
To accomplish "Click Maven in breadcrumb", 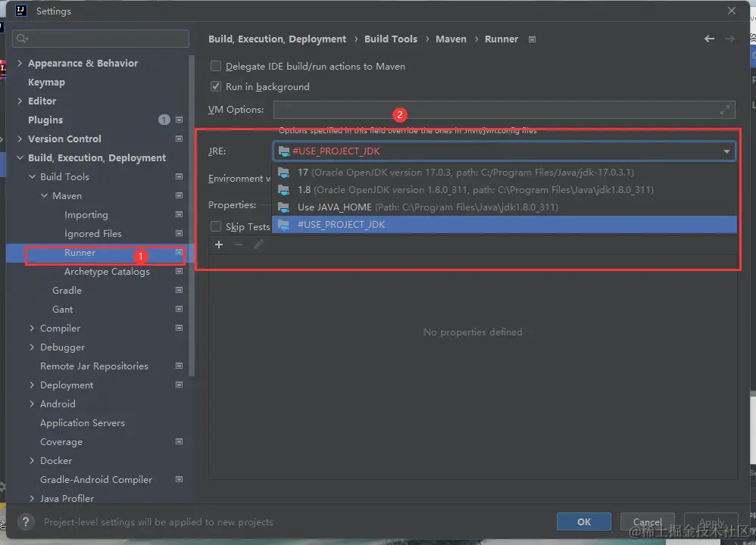I will (x=451, y=39).
